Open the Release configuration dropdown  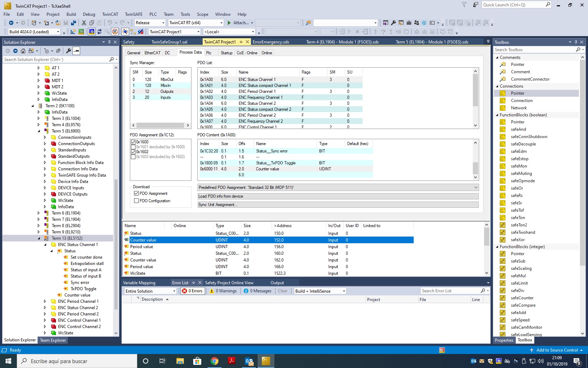coord(150,23)
